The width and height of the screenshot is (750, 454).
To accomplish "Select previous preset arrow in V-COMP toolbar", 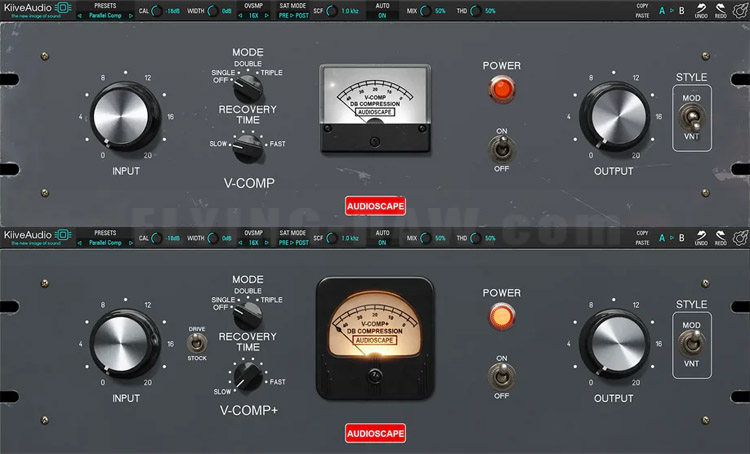I will click(80, 16).
